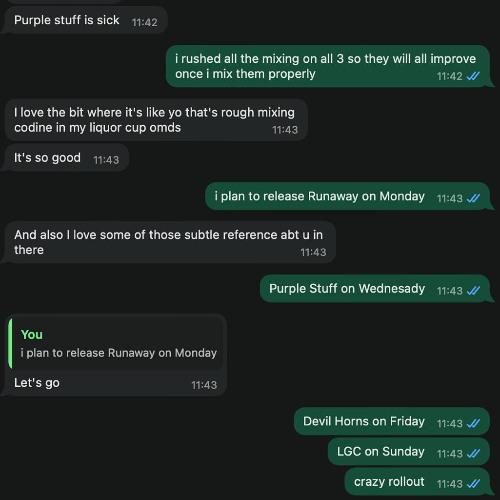Select the 'It's so good' message bubble
Screen dimensions: 500x500
(66, 158)
